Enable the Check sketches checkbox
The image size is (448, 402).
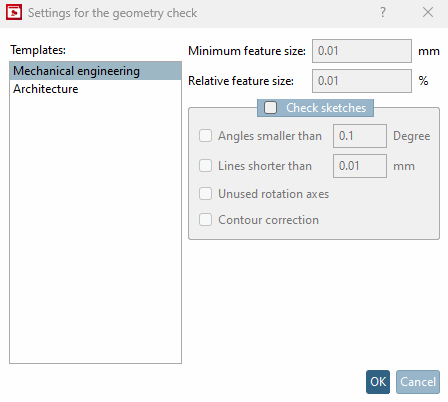[270, 108]
